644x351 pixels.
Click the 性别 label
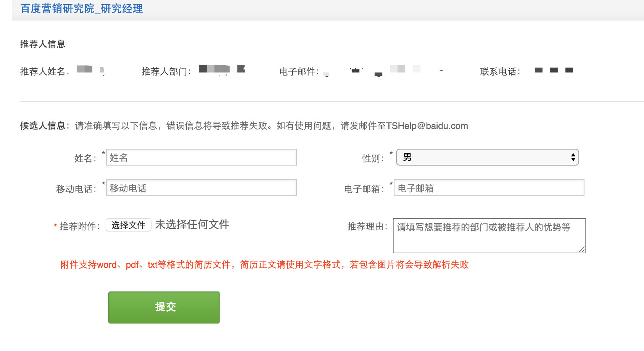(373, 158)
